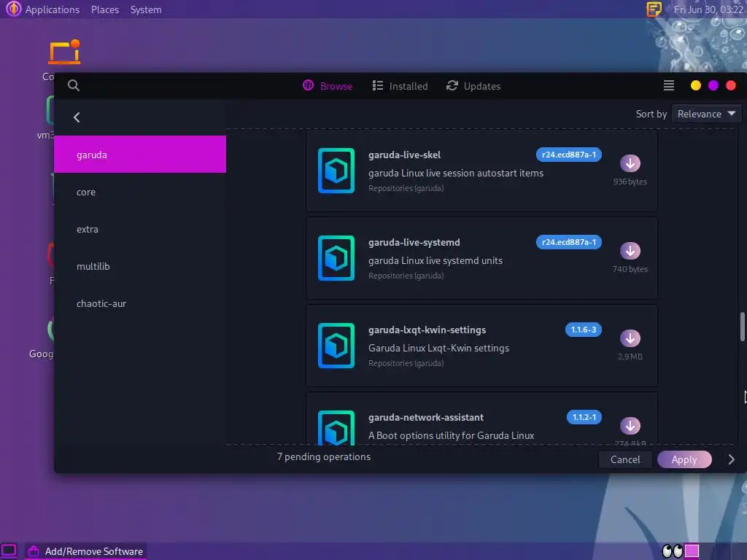
Task: Click the '740 bytes' size label
Action: 630,269
